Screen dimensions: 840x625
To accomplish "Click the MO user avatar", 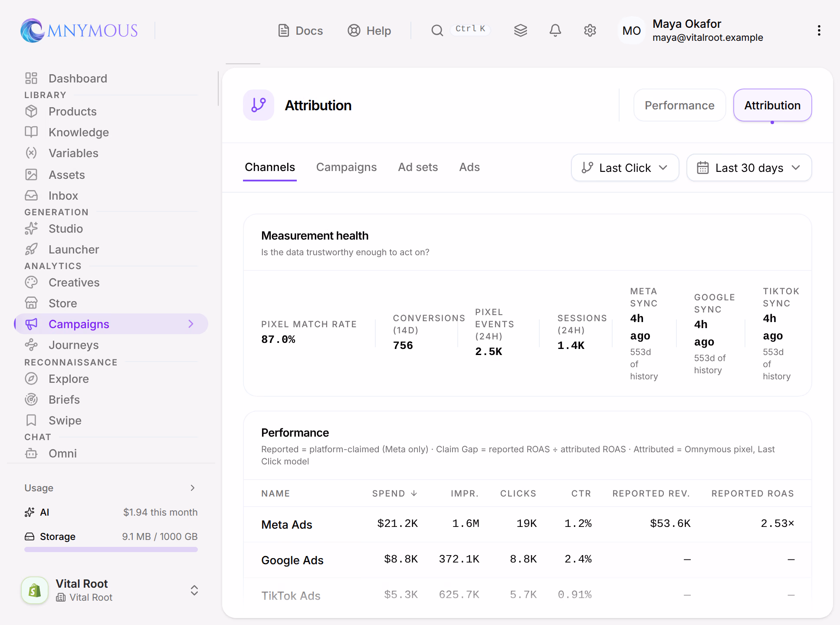I will pos(631,30).
